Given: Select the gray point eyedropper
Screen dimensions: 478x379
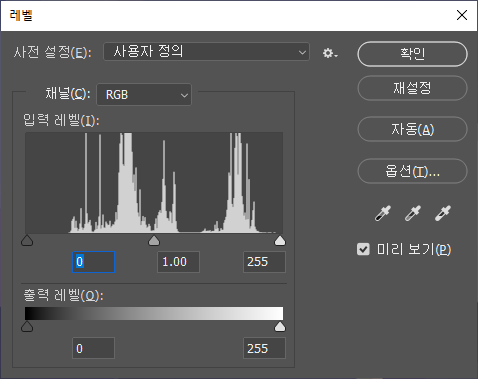Looking at the screenshot, I should (x=413, y=213).
